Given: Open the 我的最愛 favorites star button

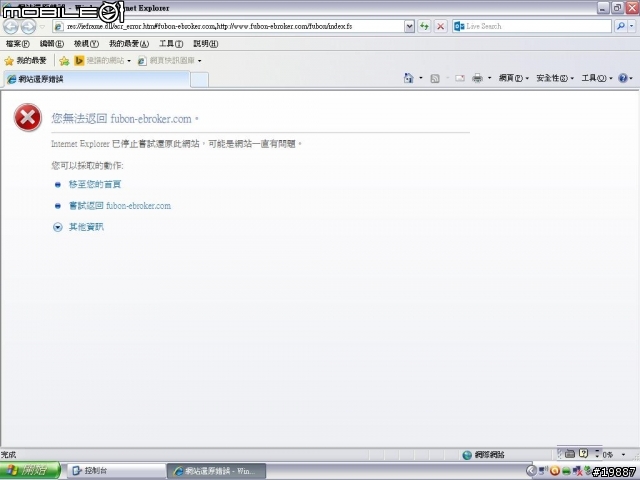Looking at the screenshot, I should click(x=25, y=61).
